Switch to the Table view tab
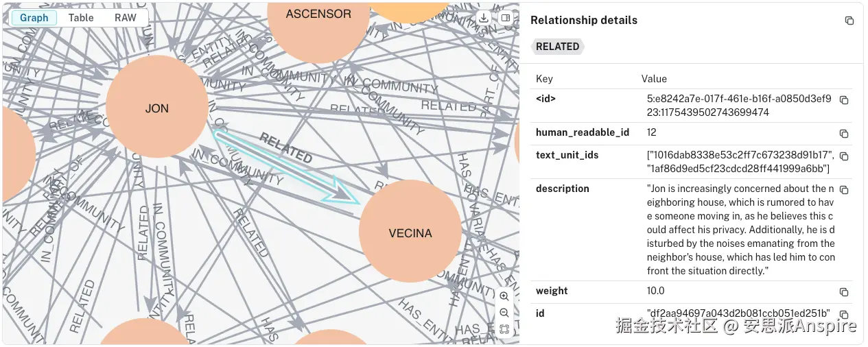 coord(81,18)
